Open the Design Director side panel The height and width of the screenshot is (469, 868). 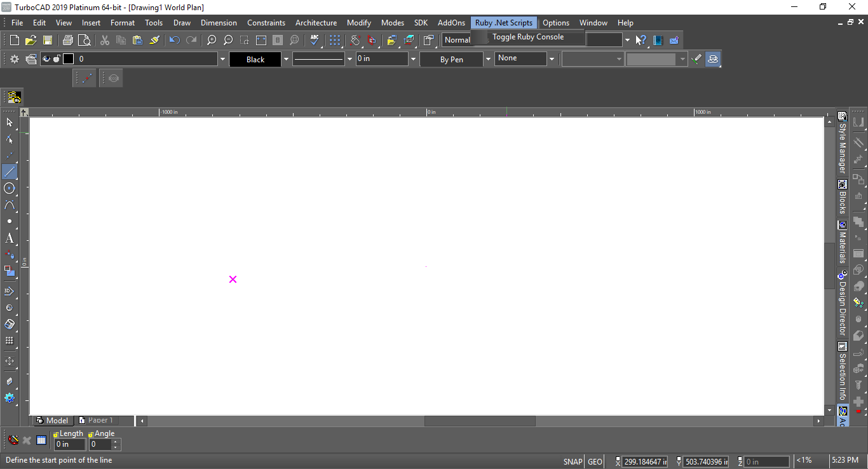843,304
